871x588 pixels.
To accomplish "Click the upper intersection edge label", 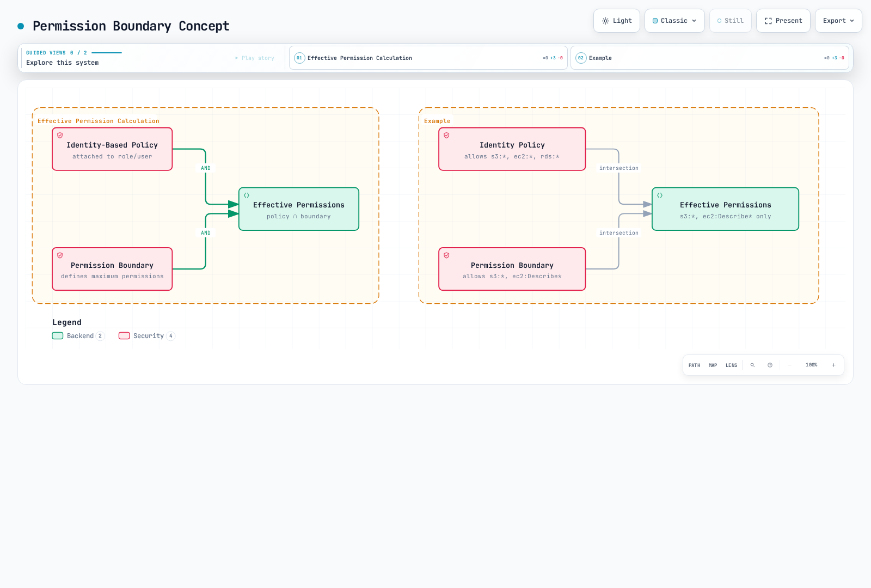I will coord(619,168).
